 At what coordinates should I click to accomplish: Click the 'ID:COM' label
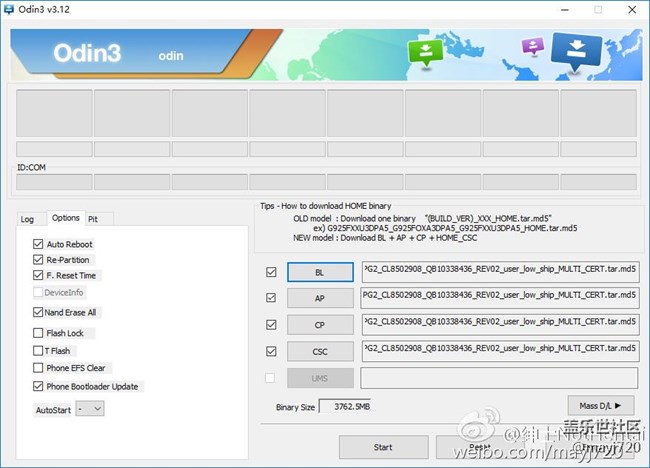click(32, 167)
